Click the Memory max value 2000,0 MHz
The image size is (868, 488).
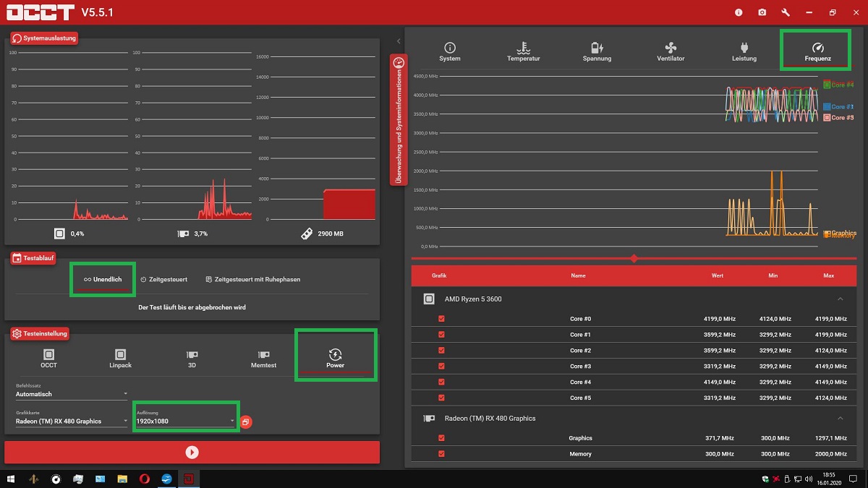tap(830, 454)
